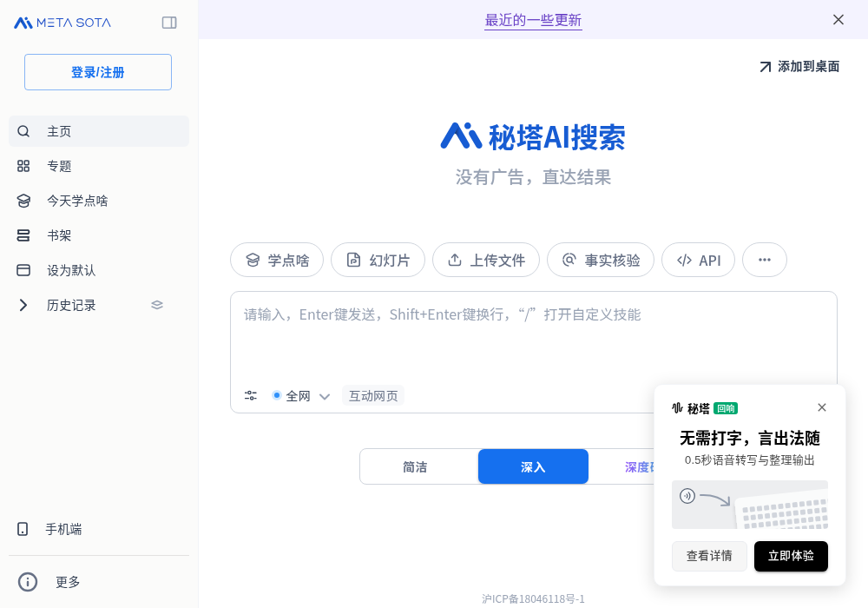Click the 秘塔AI搜索 main logo
Viewport: 868px width, 608px height.
(533, 136)
